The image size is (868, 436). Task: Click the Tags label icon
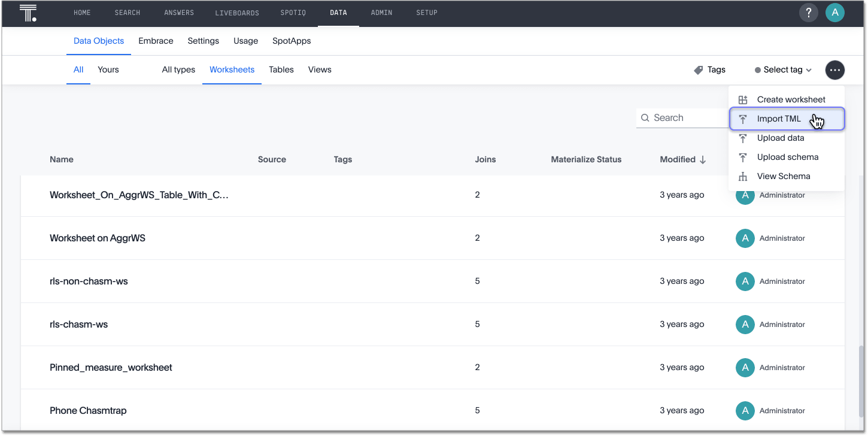pos(698,70)
